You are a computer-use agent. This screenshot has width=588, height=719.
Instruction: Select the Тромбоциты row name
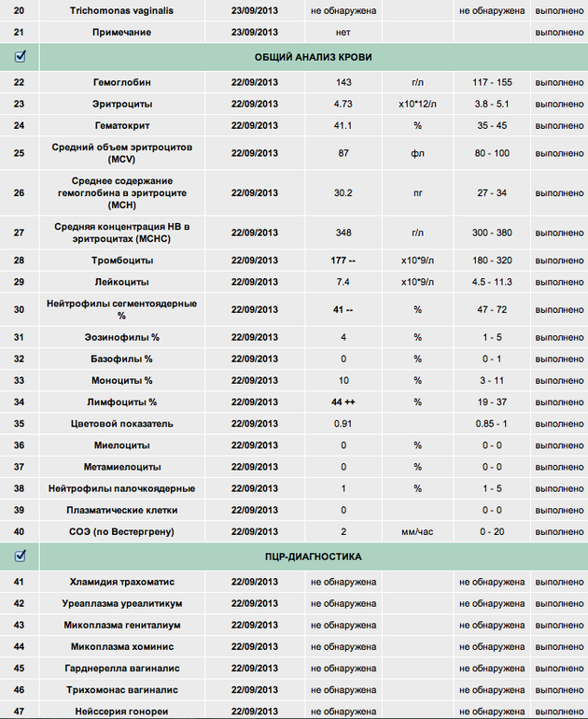click(122, 261)
